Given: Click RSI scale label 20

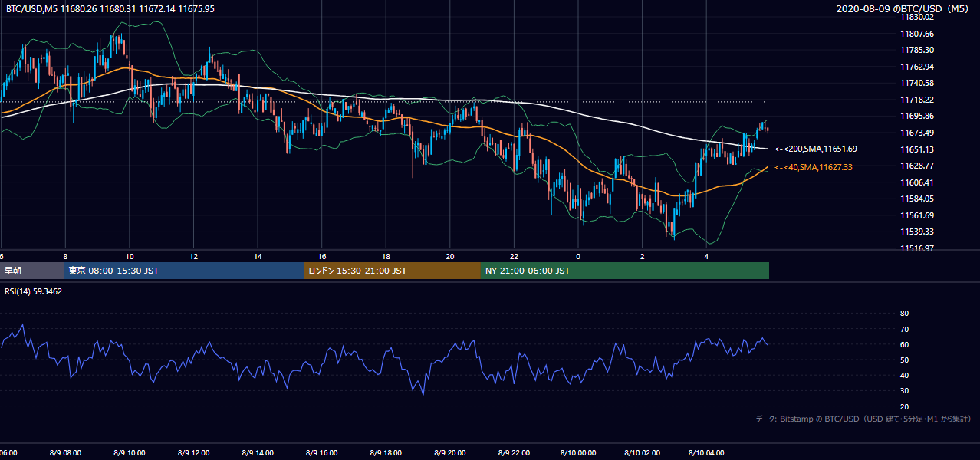Looking at the screenshot, I should tap(904, 406).
